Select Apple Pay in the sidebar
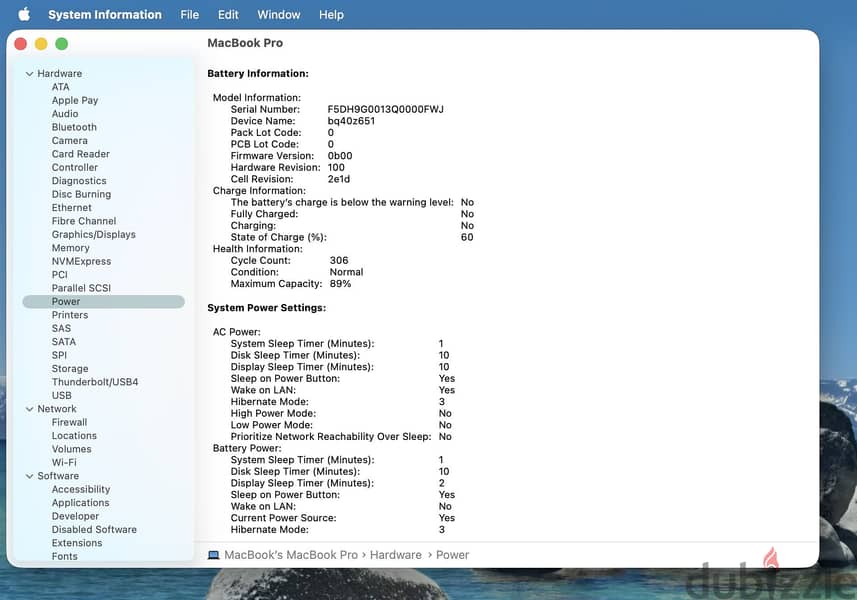This screenshot has height=600, width=857. click(75, 101)
